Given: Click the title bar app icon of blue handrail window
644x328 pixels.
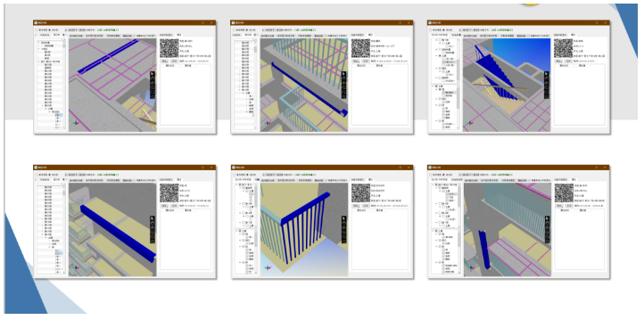Looking at the screenshot, I should click(x=234, y=23).
